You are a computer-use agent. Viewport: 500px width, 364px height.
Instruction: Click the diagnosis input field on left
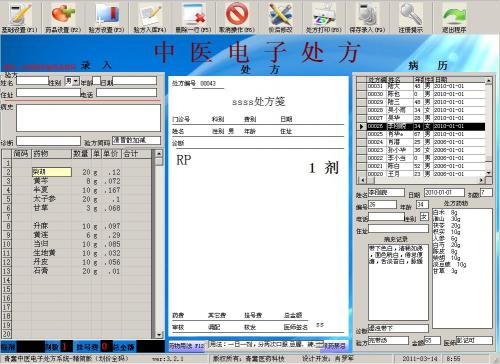pyautogui.click(x=49, y=141)
